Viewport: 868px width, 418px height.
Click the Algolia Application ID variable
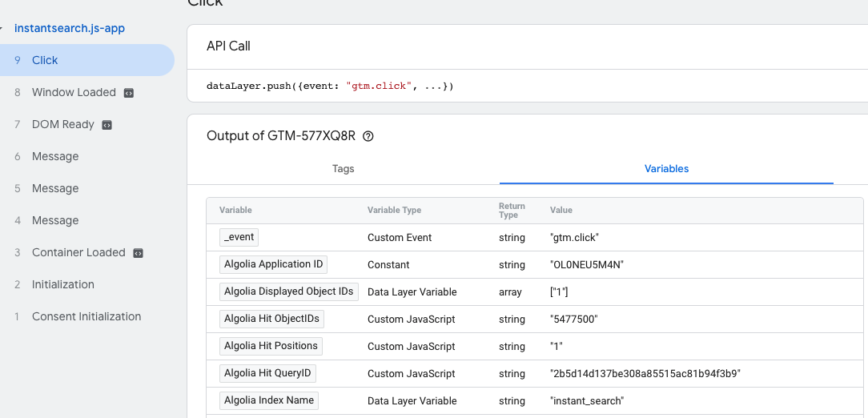tap(273, 264)
